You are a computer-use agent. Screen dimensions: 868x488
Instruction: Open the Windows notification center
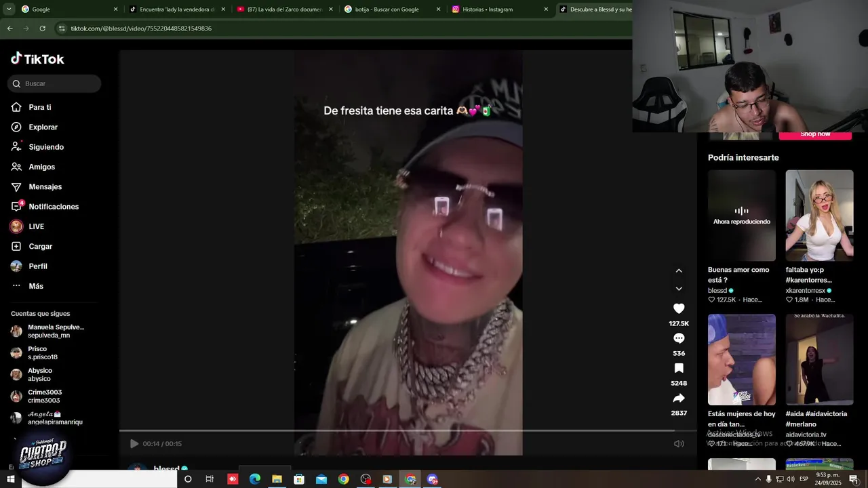pos(854,479)
